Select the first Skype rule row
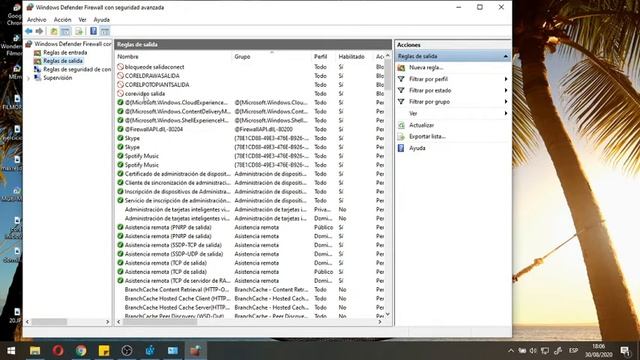 pyautogui.click(x=250, y=138)
